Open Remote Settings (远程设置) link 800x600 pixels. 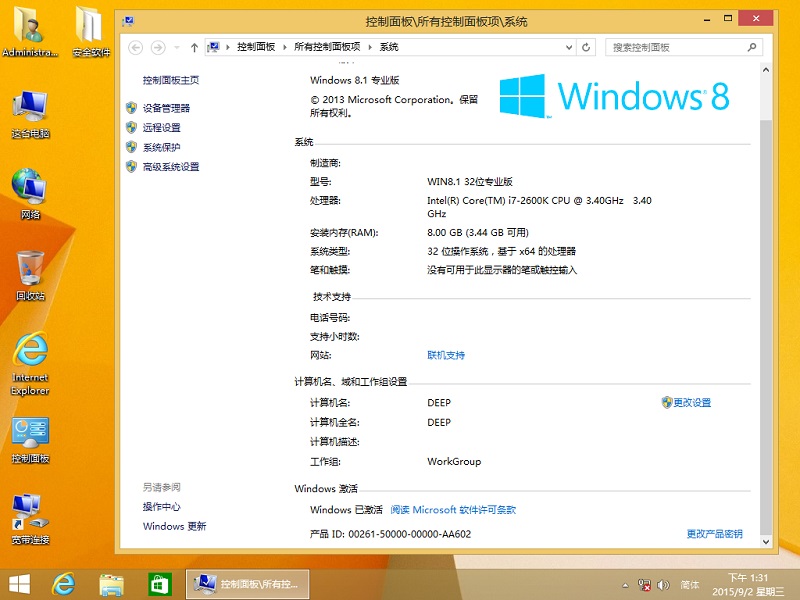[x=161, y=128]
